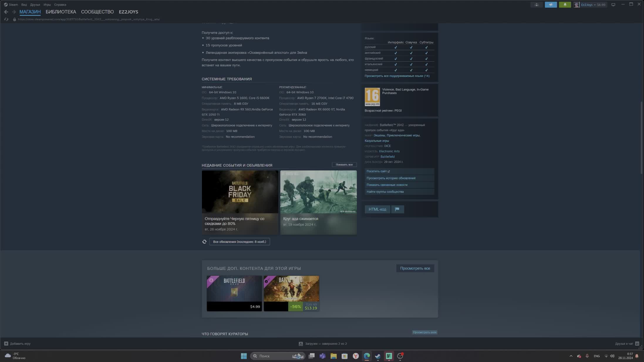The width and height of the screenshot is (644, 362).
Task: Open the blue megaphone announcements button
Action: click(x=551, y=5)
